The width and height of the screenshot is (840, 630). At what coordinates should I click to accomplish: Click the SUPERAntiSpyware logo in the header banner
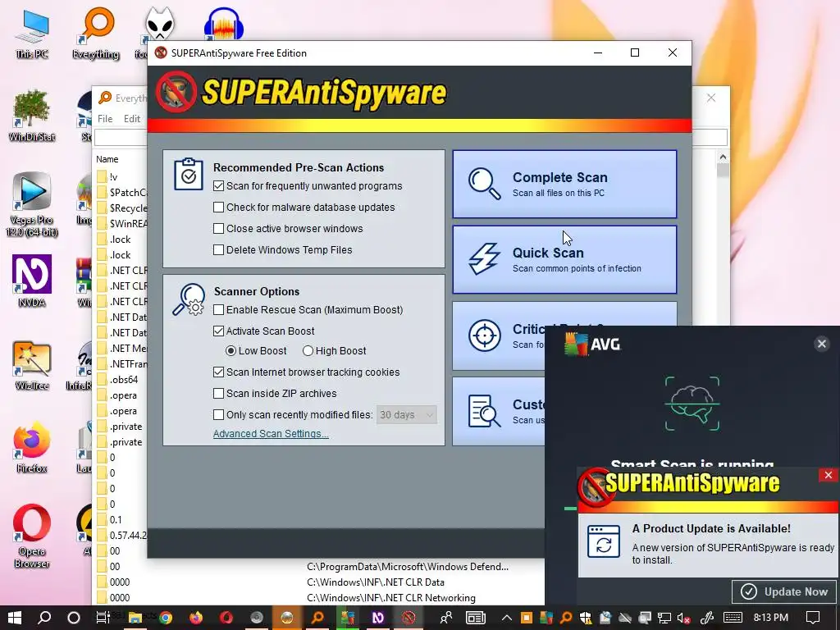(300, 92)
